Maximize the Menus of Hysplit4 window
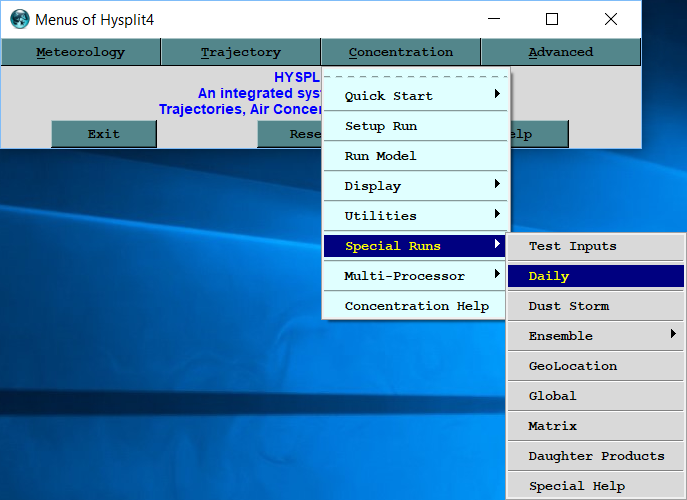This screenshot has width=687, height=500. [552, 19]
